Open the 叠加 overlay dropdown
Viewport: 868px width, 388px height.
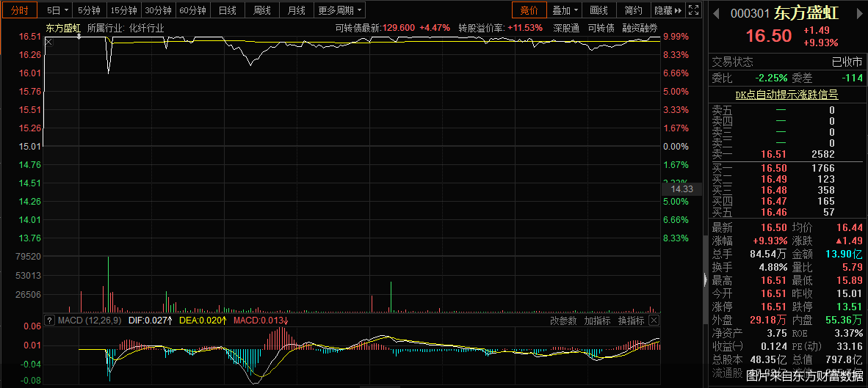coord(565,10)
